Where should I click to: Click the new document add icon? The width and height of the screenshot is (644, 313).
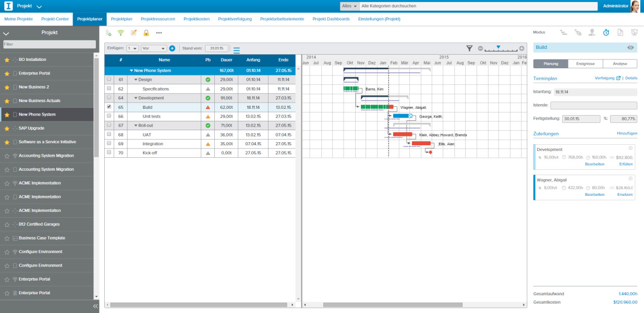pos(108,33)
